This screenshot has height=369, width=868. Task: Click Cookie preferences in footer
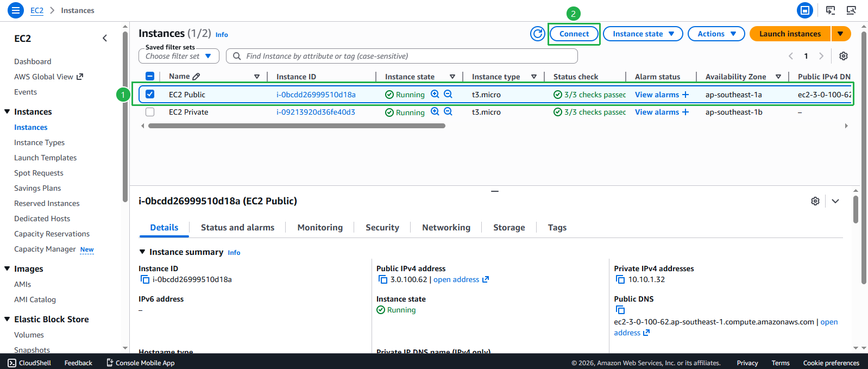coord(831,363)
